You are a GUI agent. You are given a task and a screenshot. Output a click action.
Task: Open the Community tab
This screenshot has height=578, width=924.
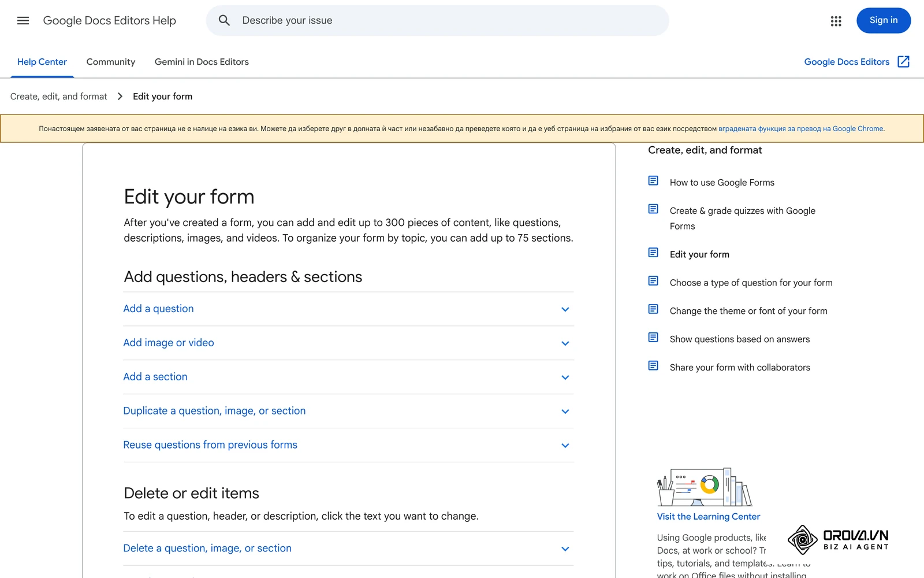pyautogui.click(x=111, y=62)
